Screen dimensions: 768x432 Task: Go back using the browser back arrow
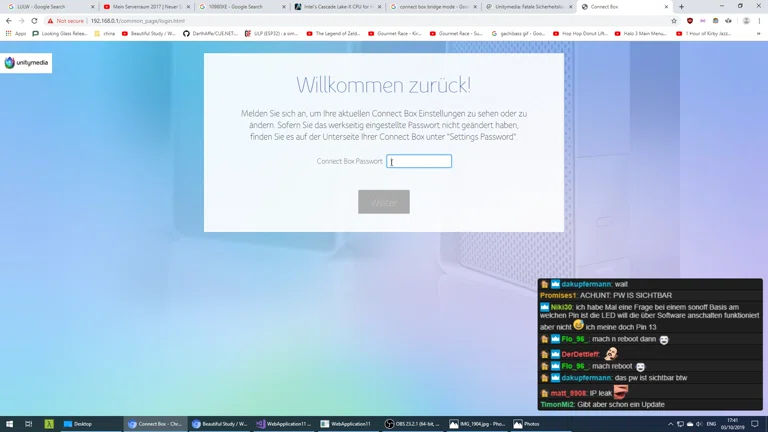(x=9, y=21)
